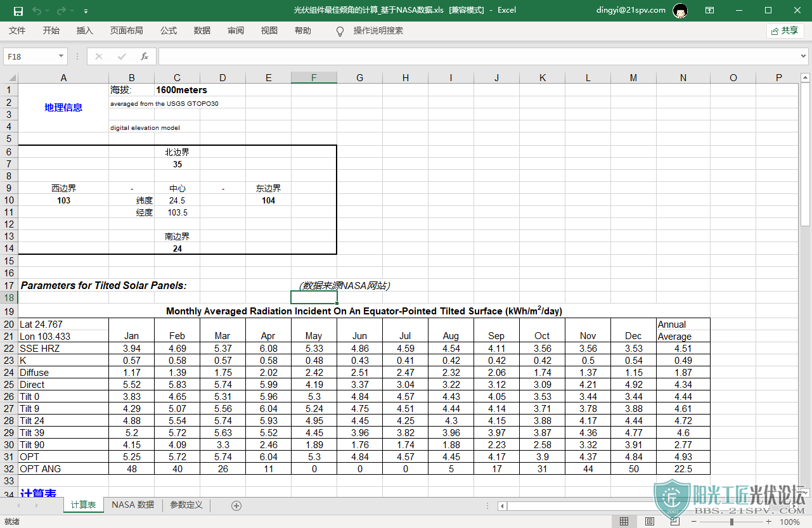This screenshot has width=812, height=528.
Task: Click the Enter checkmark icon in formula bar
Action: pos(121,56)
